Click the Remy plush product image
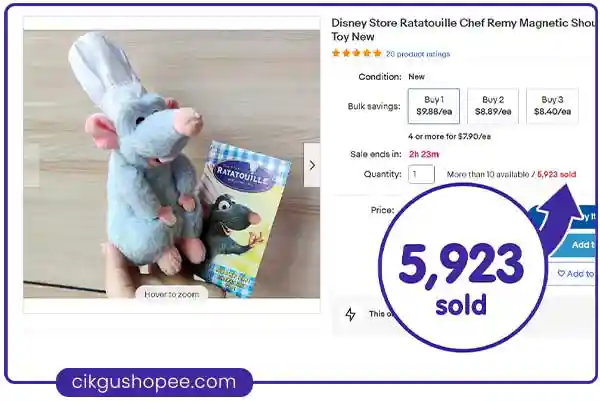The image size is (600, 401). (171, 164)
